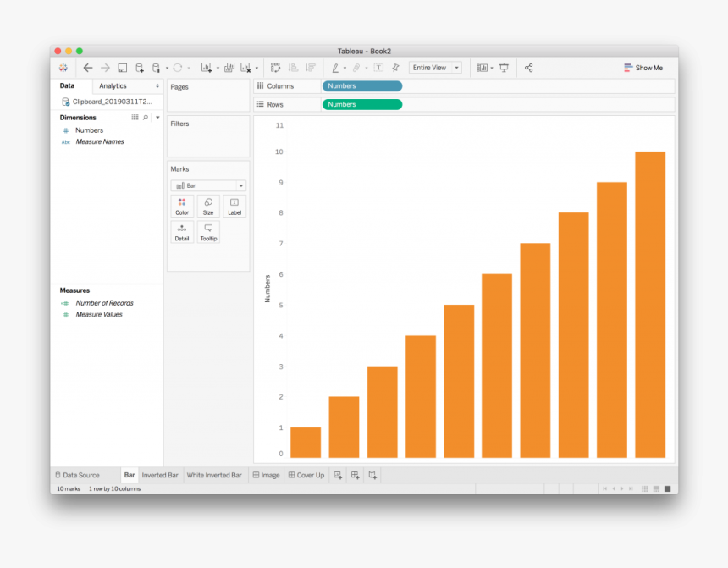Click the Duplicate sheet icon
728x568 pixels.
[x=229, y=68]
